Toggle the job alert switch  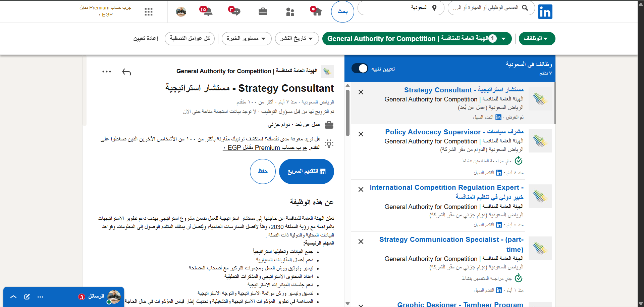(x=360, y=69)
